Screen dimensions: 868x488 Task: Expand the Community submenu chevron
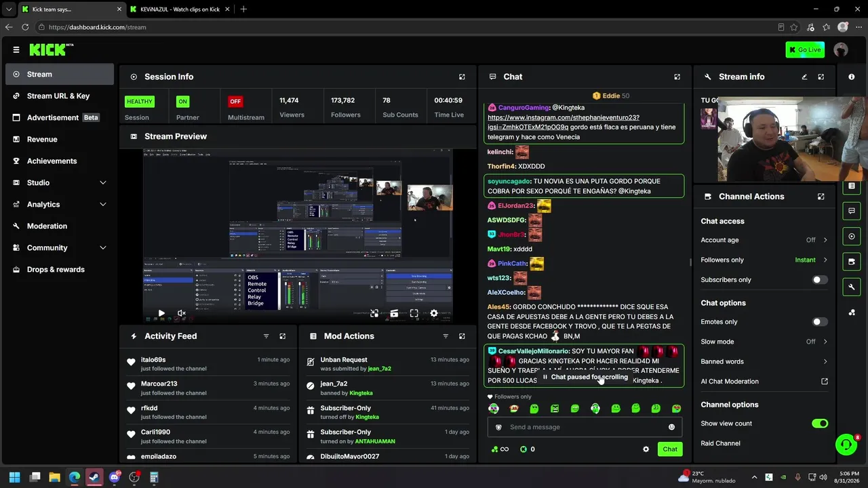103,248
